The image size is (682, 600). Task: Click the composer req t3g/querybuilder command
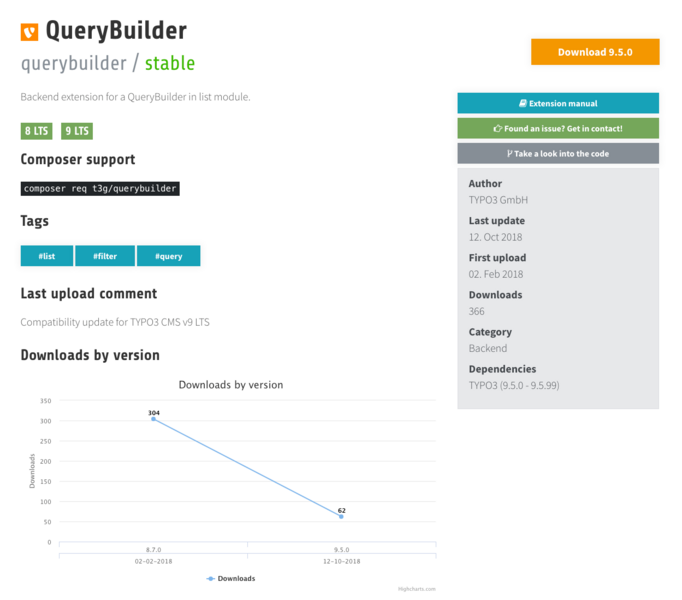click(100, 188)
